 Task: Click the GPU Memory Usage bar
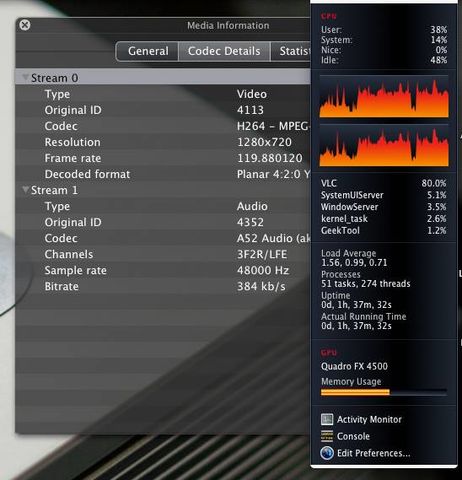384,392
